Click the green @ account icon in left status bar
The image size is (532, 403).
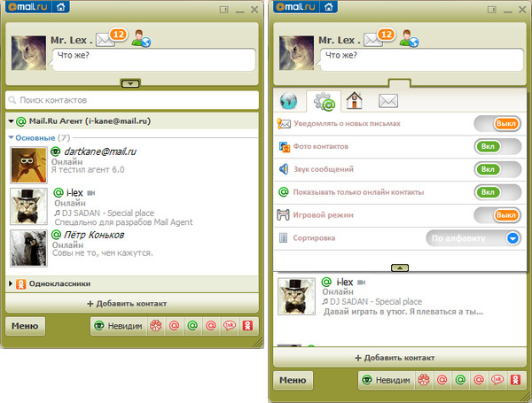[192, 326]
